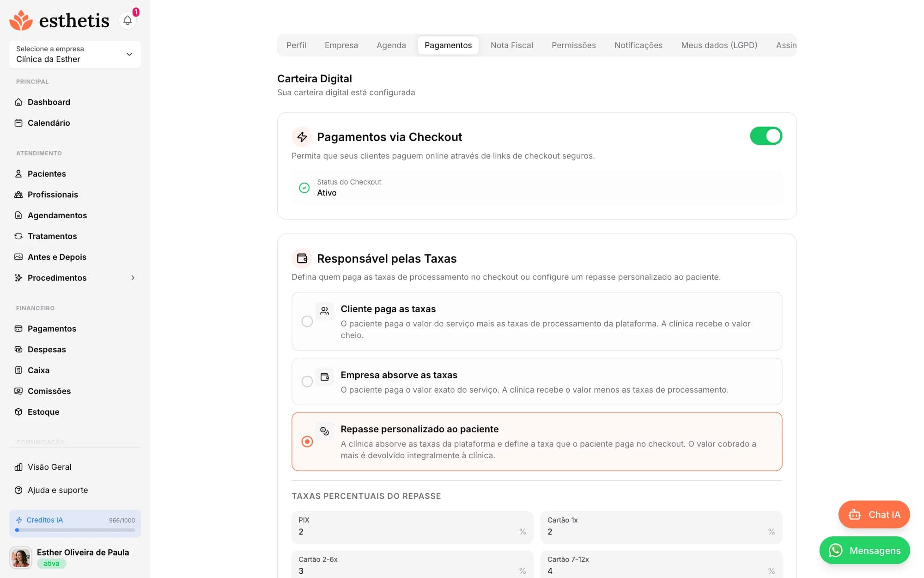Viewport: 924px width, 578px height.
Task: Click the lightning icon beside Pagamentos via Checkout
Action: click(x=302, y=137)
